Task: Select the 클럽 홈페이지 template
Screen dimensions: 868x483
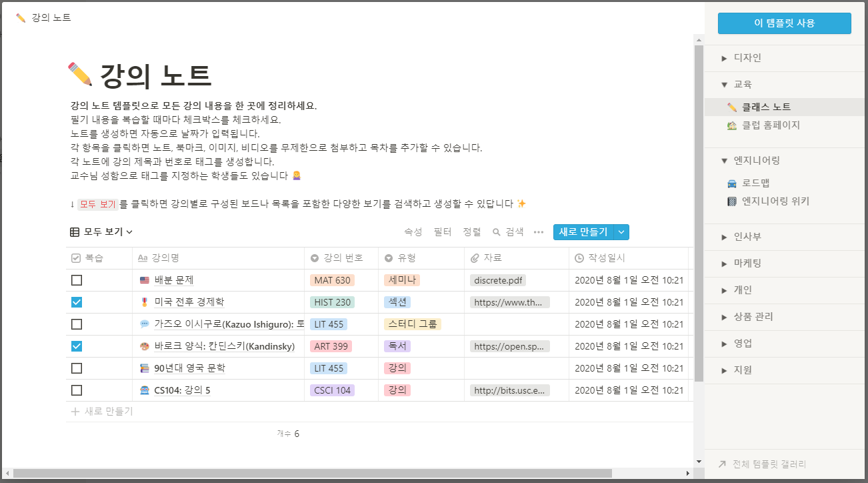Action: [785, 125]
